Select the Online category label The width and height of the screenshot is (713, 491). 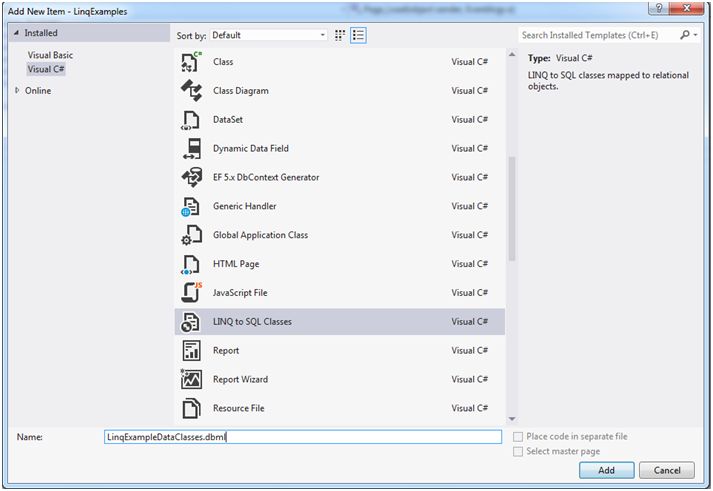click(x=38, y=90)
